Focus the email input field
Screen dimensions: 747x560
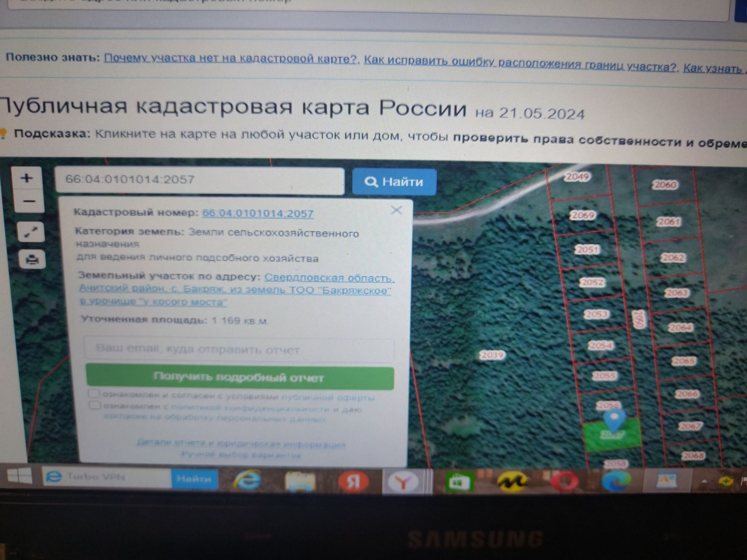coord(239,349)
